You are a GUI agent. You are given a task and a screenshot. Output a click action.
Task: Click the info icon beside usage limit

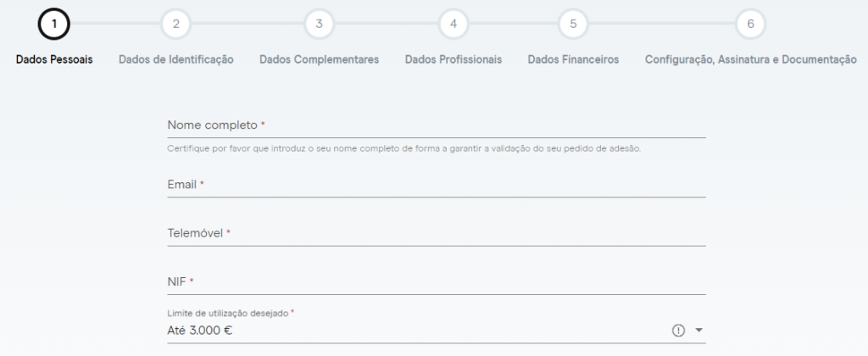678,331
